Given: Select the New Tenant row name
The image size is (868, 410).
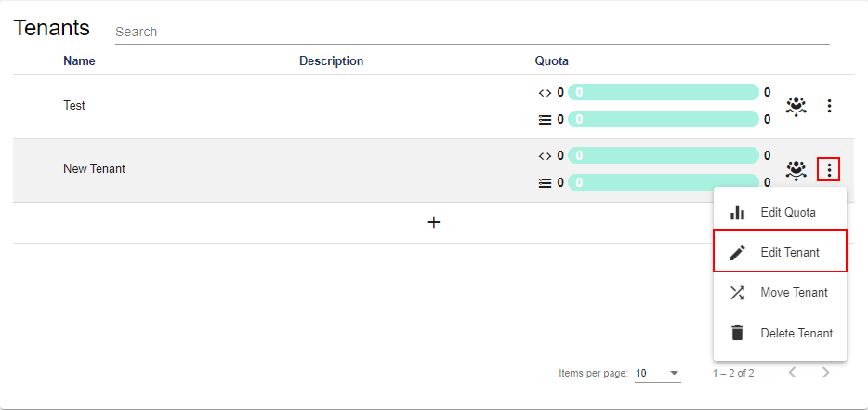Looking at the screenshot, I should (x=94, y=169).
